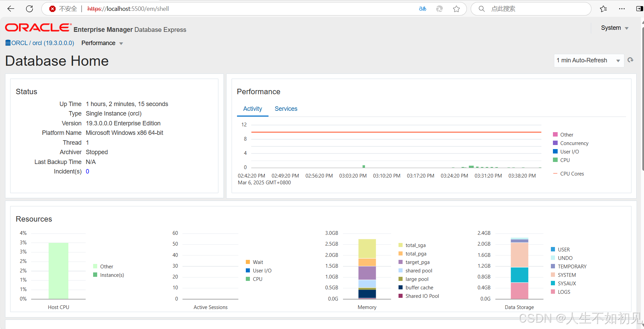Click the Other legend swatch in Performance
This screenshot has height=329, width=644.
pyautogui.click(x=555, y=135)
